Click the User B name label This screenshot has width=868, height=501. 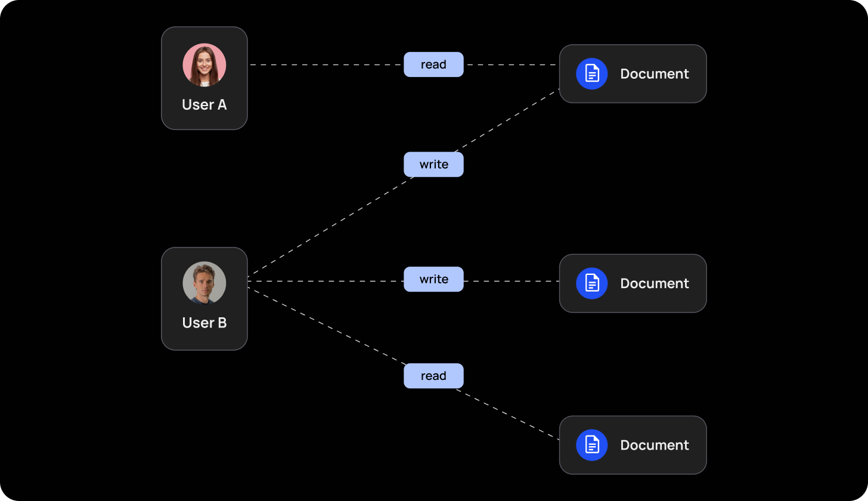pos(204,323)
